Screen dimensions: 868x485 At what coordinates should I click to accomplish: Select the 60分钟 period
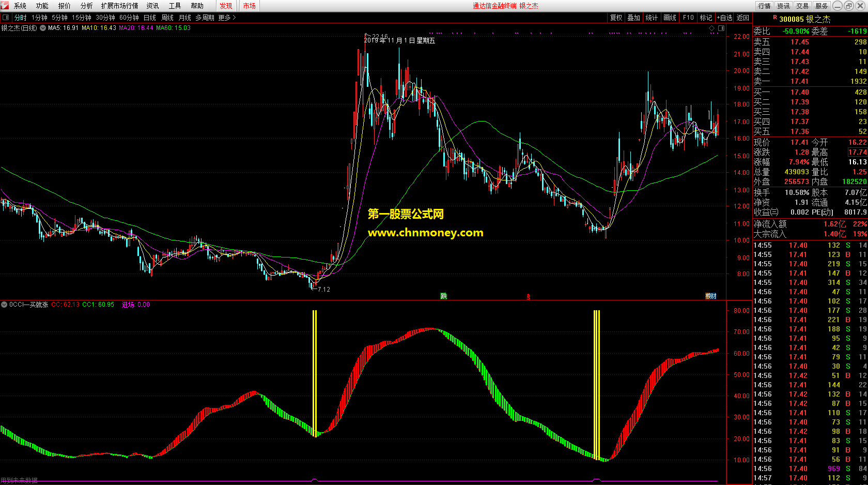[129, 18]
